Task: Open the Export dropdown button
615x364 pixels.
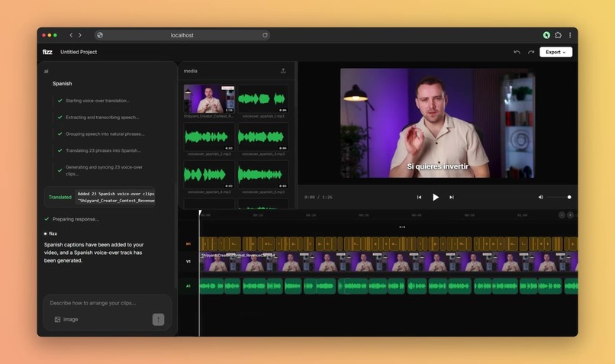Action: [x=555, y=52]
